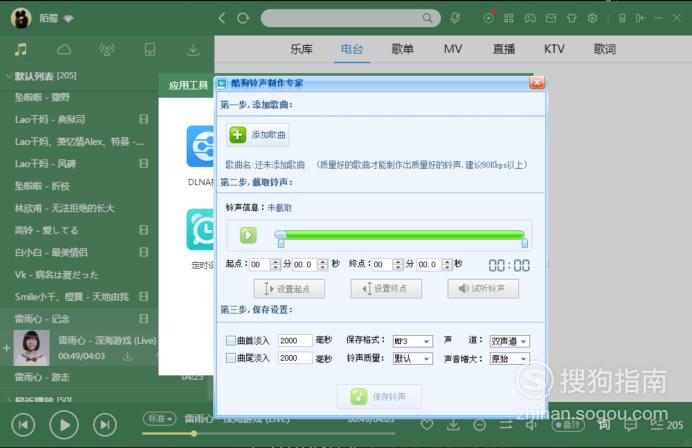
Task: Open the 声音增大 原始 dropdown
Action: (x=509, y=359)
